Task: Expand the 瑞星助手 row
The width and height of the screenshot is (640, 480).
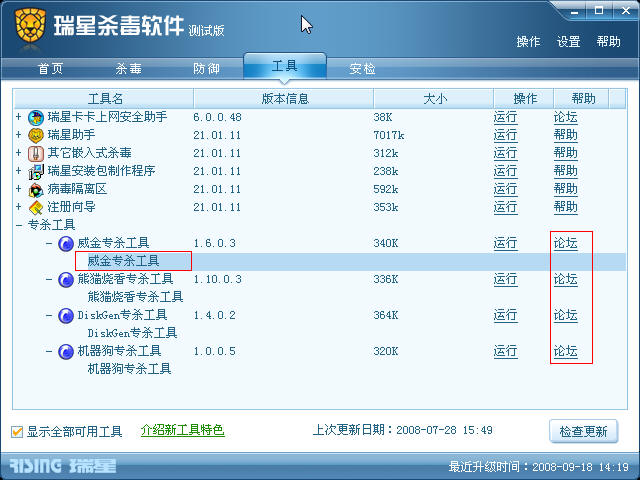Action: click(18, 135)
